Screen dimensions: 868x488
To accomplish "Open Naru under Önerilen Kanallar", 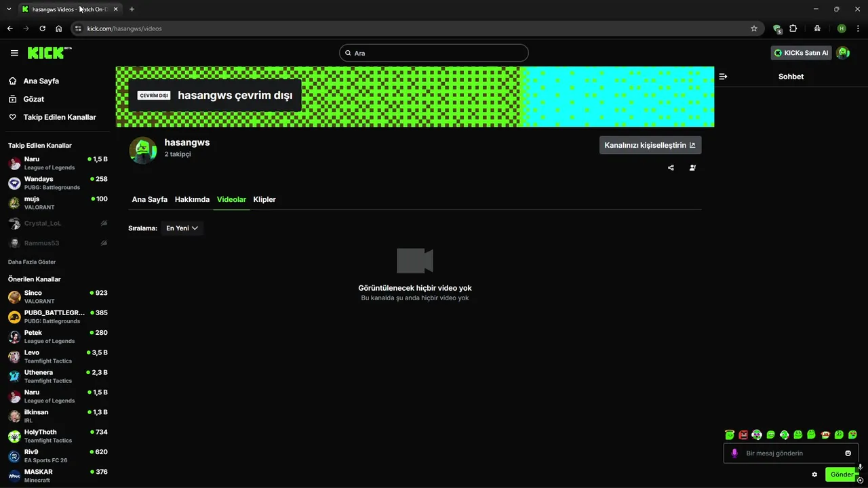I will click(58, 396).
